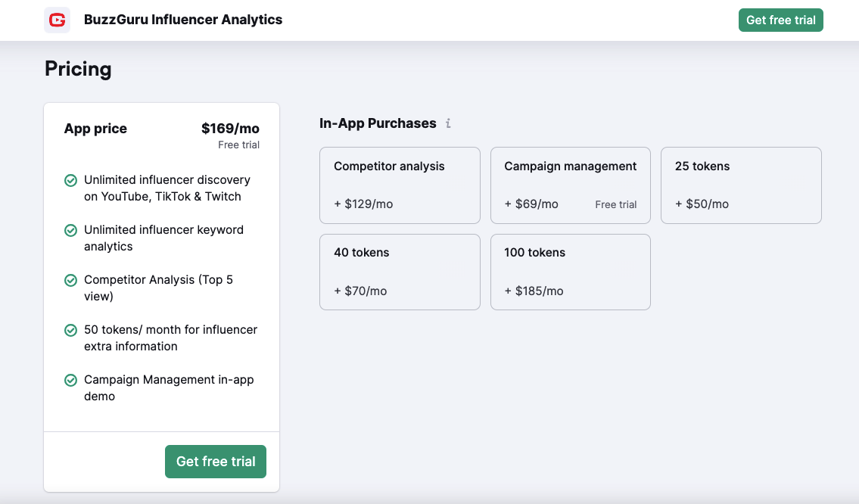Viewport: 859px width, 504px height.
Task: Click the BuzzGuru red logo icon
Action: [x=57, y=20]
